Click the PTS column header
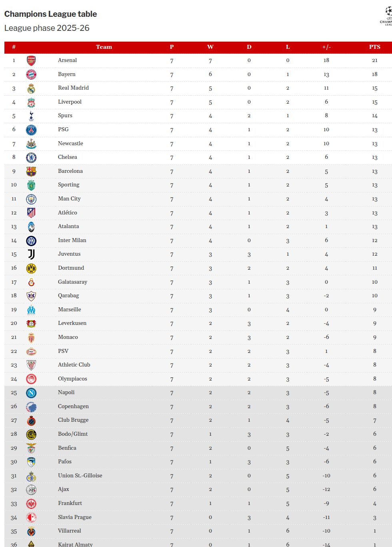Screen dimensions: 392x547 click(x=374, y=47)
